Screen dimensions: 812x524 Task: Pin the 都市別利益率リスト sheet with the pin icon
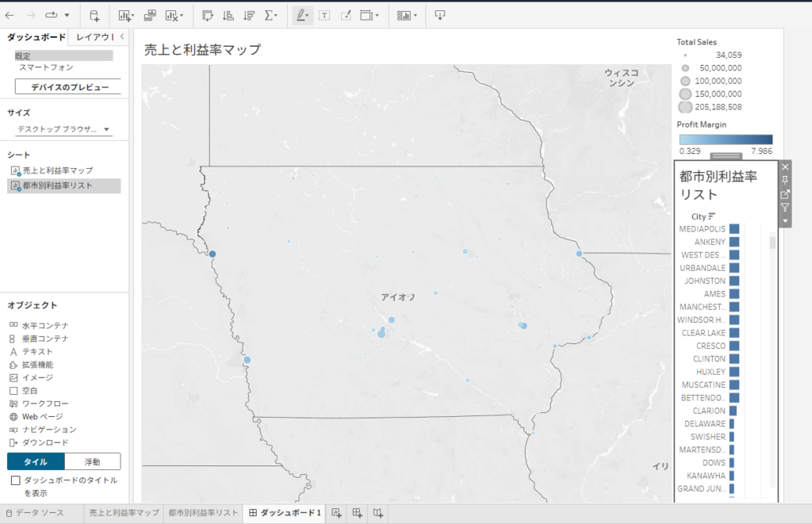pyautogui.click(x=785, y=181)
